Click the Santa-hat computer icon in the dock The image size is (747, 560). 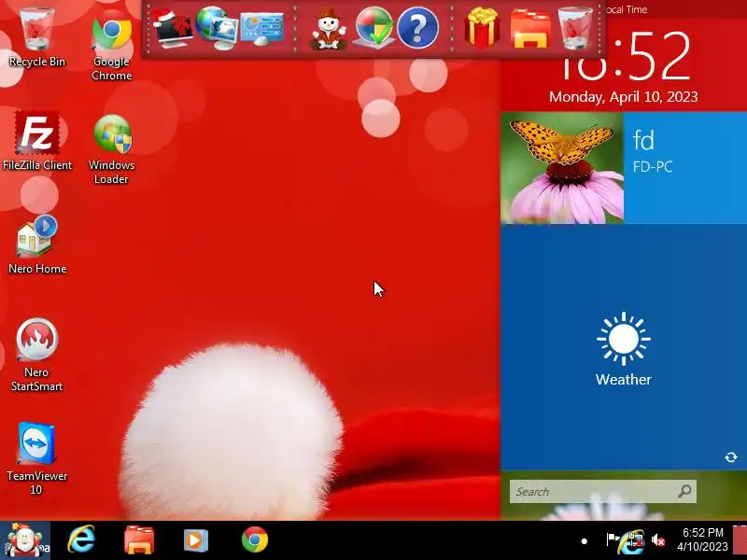click(173, 28)
